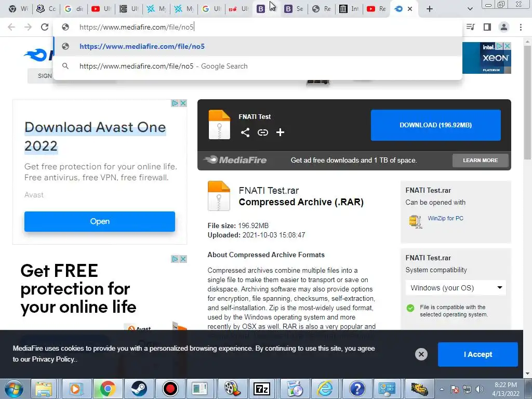Image resolution: width=532 pixels, height=399 pixels.
Task: Close the active MediaFire tab
Action: pyautogui.click(x=410, y=9)
